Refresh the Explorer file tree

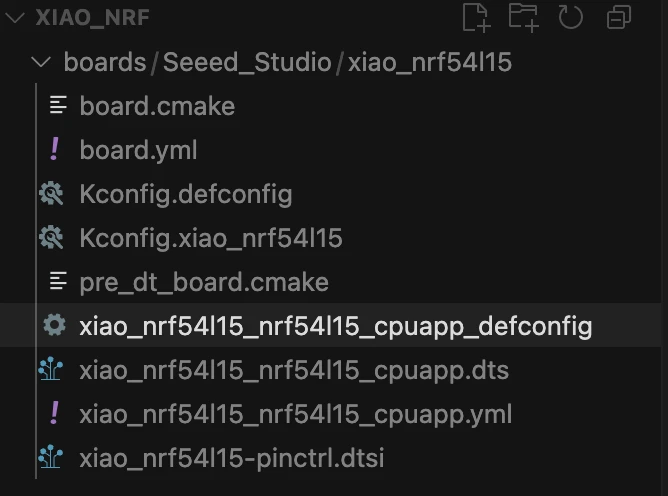coord(571,17)
